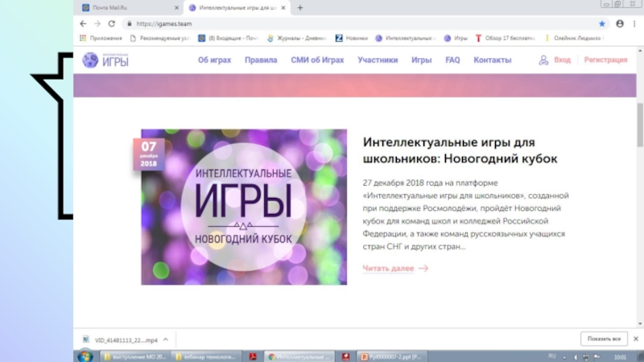Screen dimensions: 644x362
Task: Open the Правила menu item
Action: tap(261, 60)
